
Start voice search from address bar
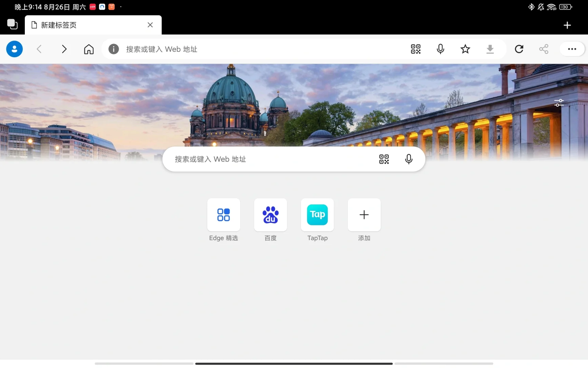[x=440, y=49]
